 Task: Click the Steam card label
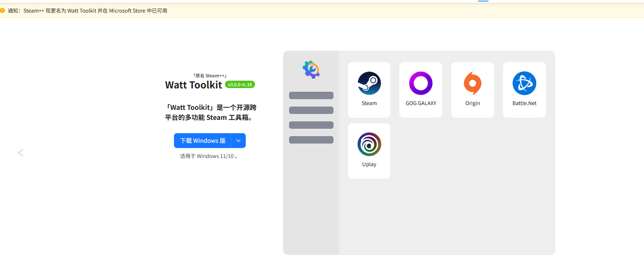click(x=369, y=103)
